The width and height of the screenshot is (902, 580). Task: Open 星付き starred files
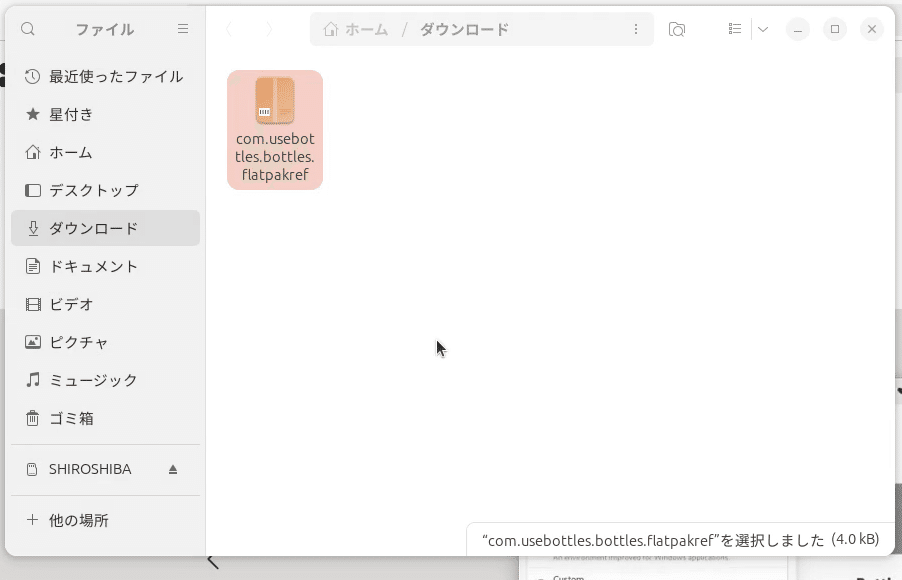(105, 115)
